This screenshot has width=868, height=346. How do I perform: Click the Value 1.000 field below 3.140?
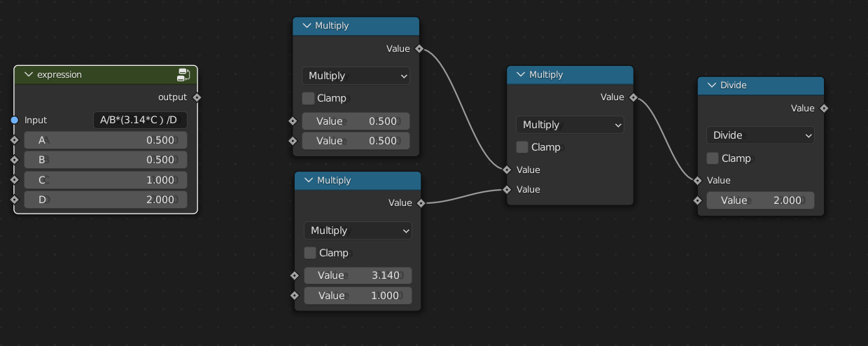tap(358, 296)
